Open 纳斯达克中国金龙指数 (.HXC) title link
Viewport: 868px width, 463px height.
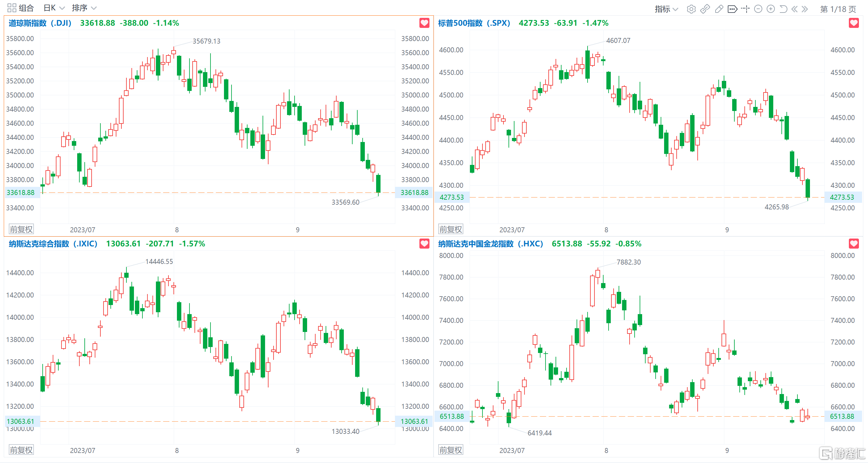coord(490,244)
